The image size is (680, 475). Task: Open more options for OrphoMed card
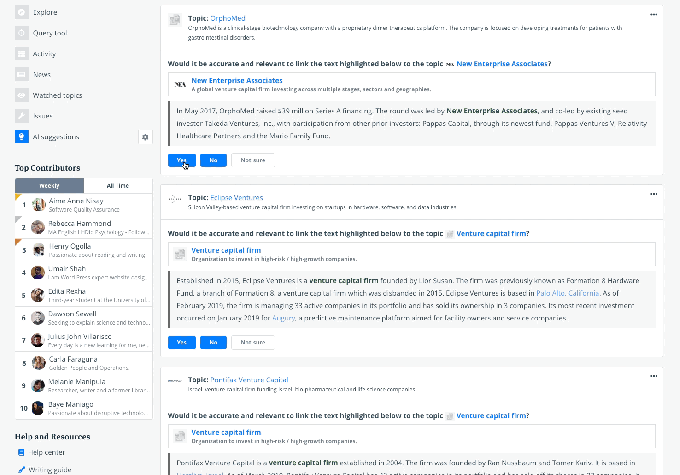(x=654, y=15)
